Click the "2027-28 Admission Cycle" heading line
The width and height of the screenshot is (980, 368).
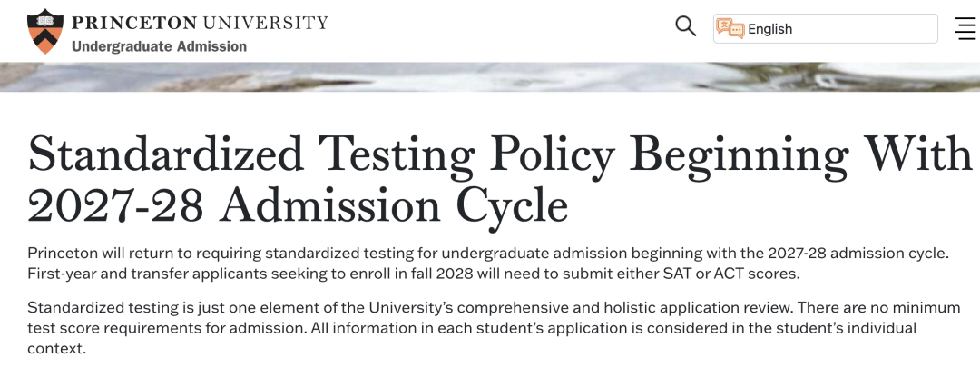(x=298, y=206)
